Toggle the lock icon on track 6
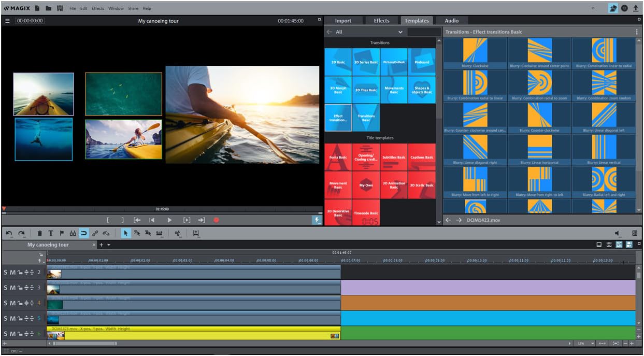Image resolution: width=644 pixels, height=356 pixels. click(x=20, y=334)
